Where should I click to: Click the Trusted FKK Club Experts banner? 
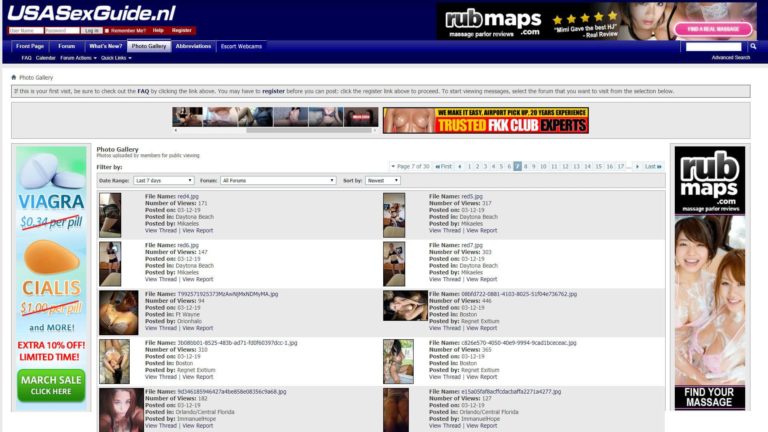click(x=486, y=120)
